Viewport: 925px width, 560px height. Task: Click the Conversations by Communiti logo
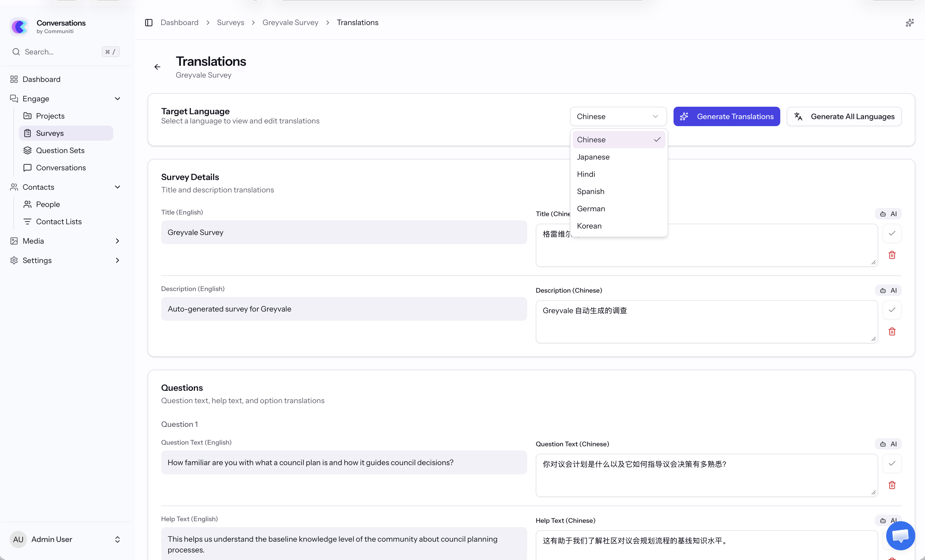(x=19, y=27)
